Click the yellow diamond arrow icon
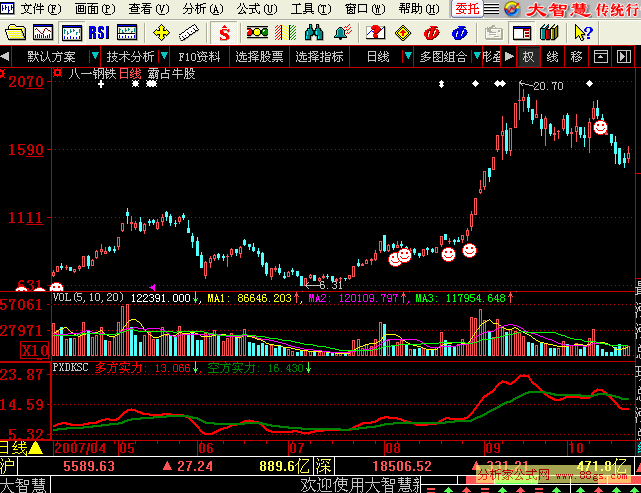 (x=403, y=33)
